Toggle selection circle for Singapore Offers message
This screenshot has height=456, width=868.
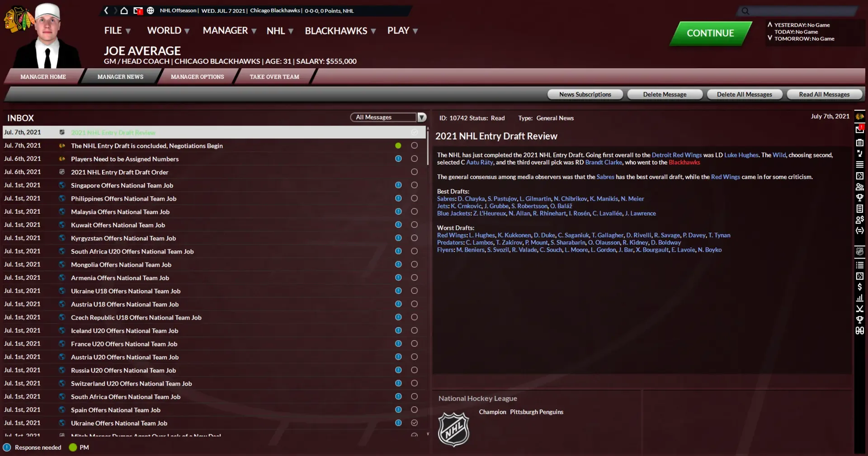coord(414,185)
